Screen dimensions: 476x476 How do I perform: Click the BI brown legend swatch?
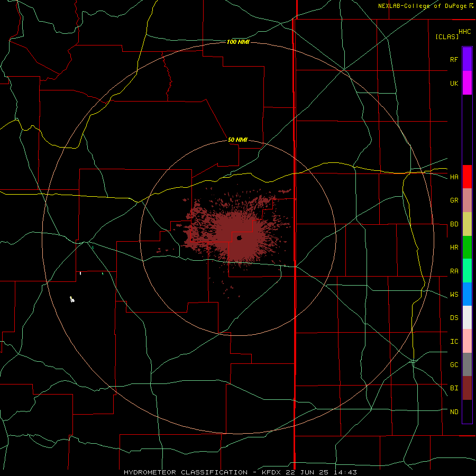467,388
